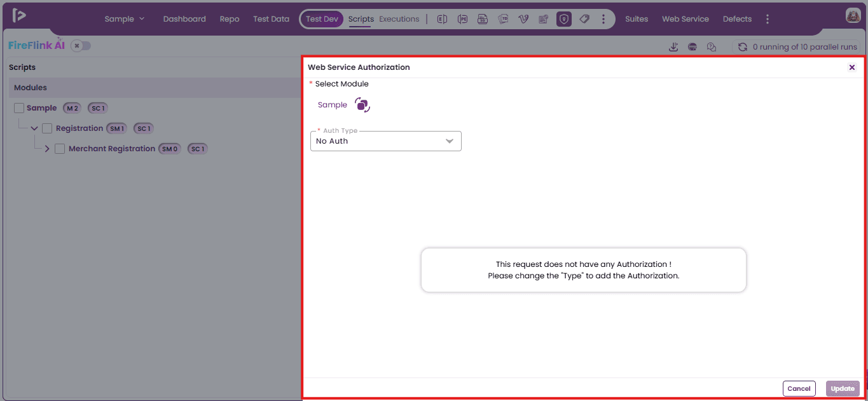Open the labels tag icon

click(584, 19)
